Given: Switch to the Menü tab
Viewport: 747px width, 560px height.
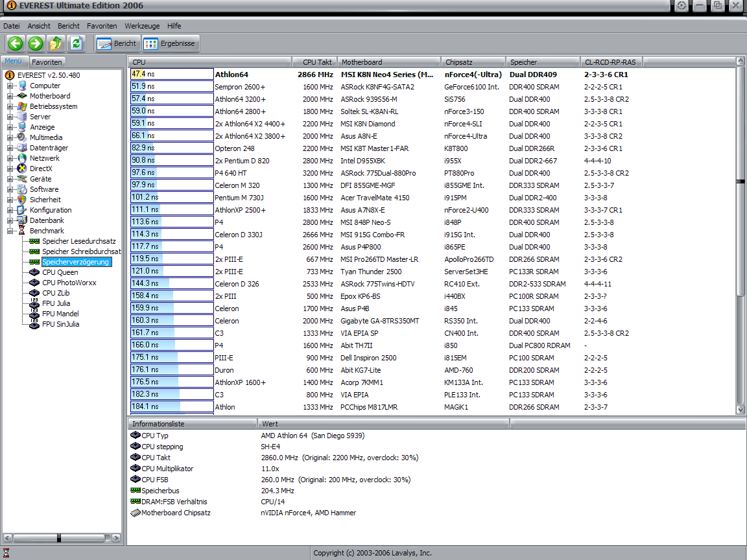Looking at the screenshot, I should click(14, 62).
